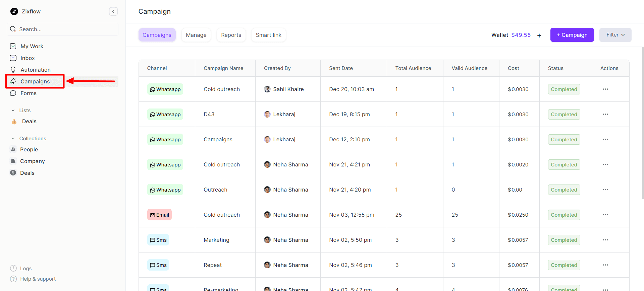Switch to the Reports tab
Image resolution: width=644 pixels, height=291 pixels.
pos(231,35)
